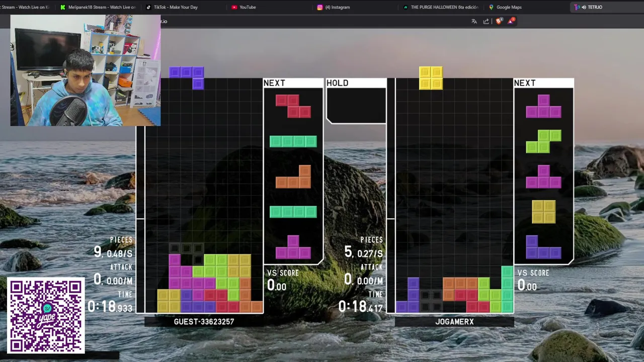644x362 pixels.
Task: Click the HOLD label
Action: pyautogui.click(x=338, y=83)
